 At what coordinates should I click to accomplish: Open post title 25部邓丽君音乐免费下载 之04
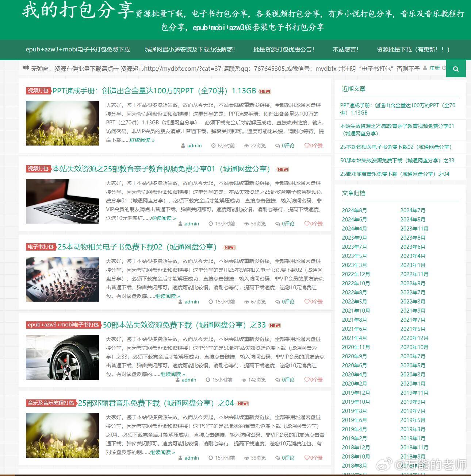coord(156,403)
